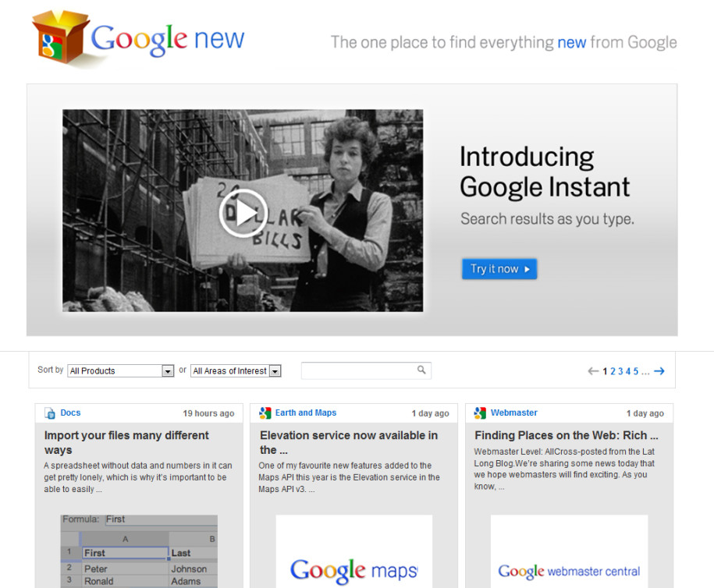This screenshot has width=714, height=588.
Task: Click '1 day ago' on Earth and Maps card
Action: click(430, 413)
